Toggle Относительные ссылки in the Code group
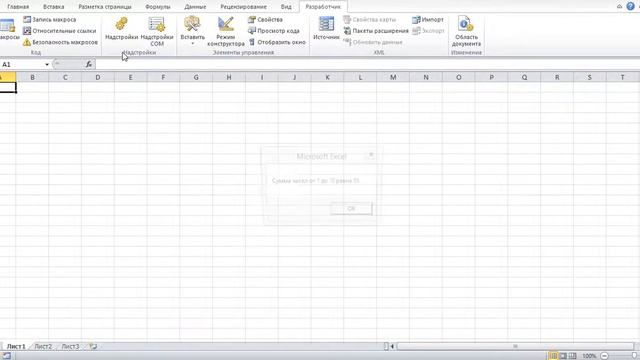 click(x=60, y=31)
